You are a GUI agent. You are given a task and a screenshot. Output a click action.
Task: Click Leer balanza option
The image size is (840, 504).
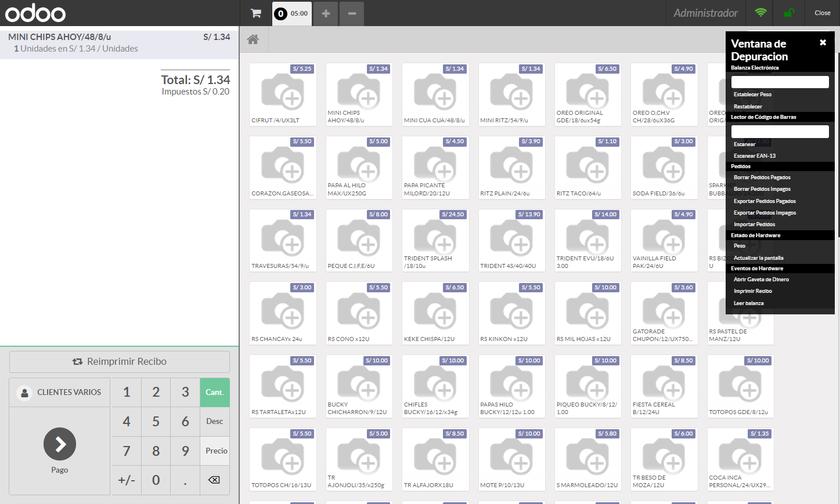pos(748,303)
